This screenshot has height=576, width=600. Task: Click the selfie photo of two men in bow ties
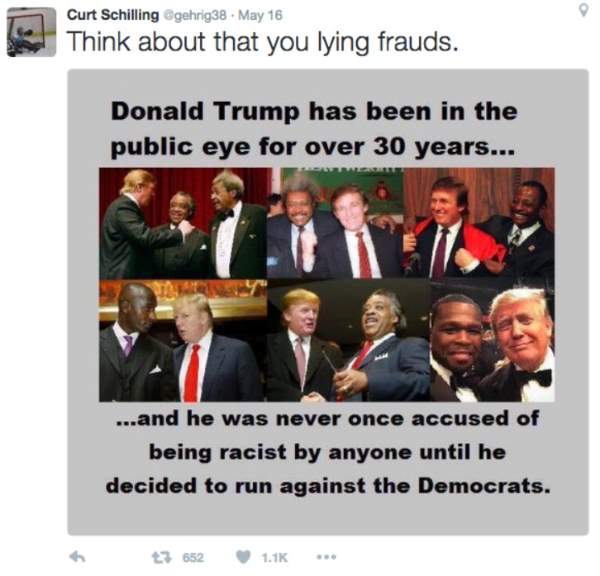[x=493, y=340]
